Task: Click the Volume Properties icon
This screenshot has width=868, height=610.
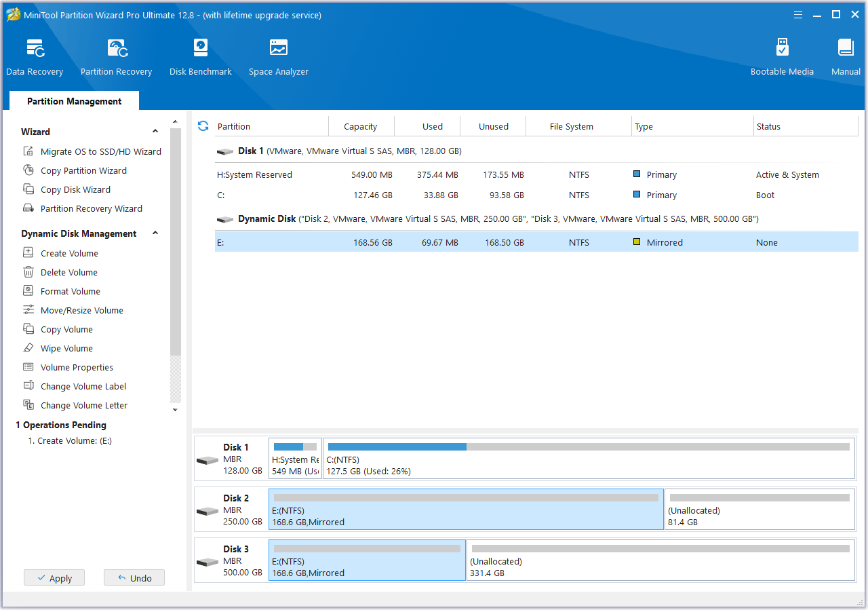Action: pos(28,367)
